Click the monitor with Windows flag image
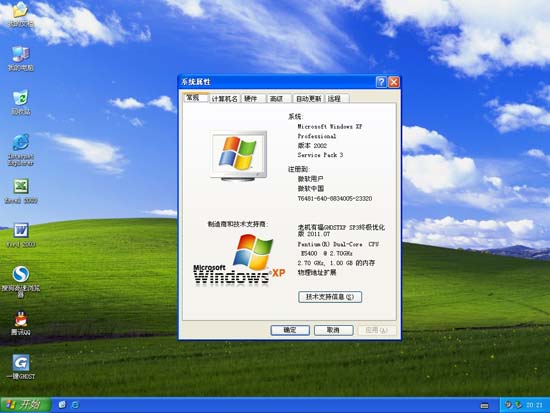Image resolution: width=550 pixels, height=413 pixels. [239, 156]
